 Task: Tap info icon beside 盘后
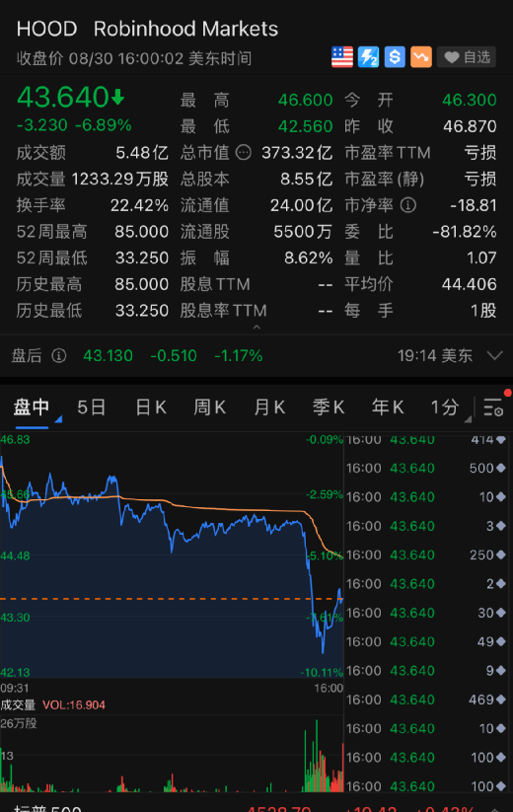pos(59,356)
